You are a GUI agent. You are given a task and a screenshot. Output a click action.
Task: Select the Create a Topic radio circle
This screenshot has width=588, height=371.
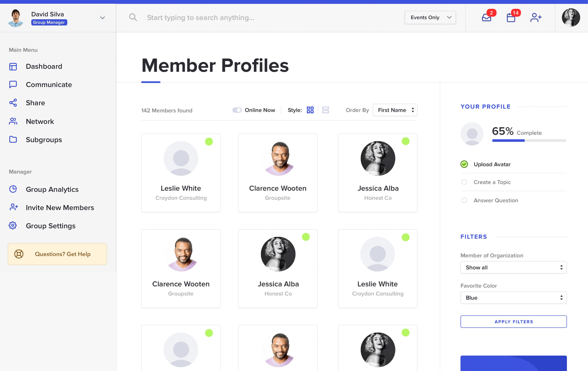[x=464, y=182]
